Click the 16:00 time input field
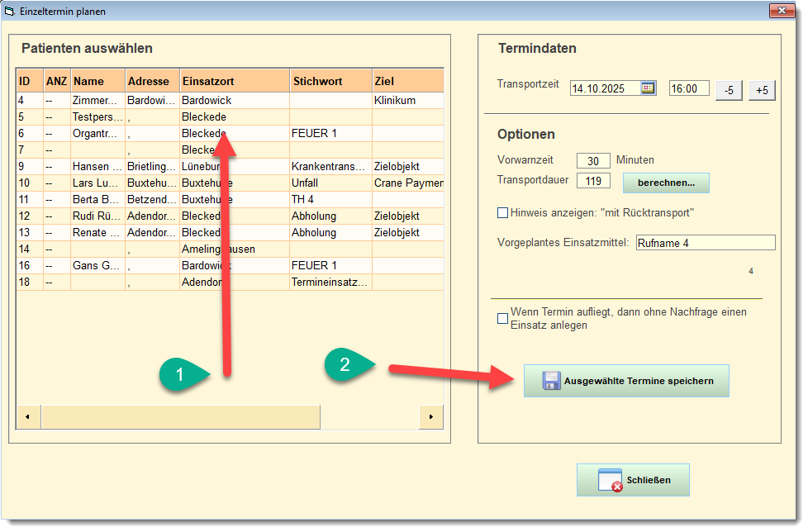The width and height of the screenshot is (808, 532). [688, 88]
